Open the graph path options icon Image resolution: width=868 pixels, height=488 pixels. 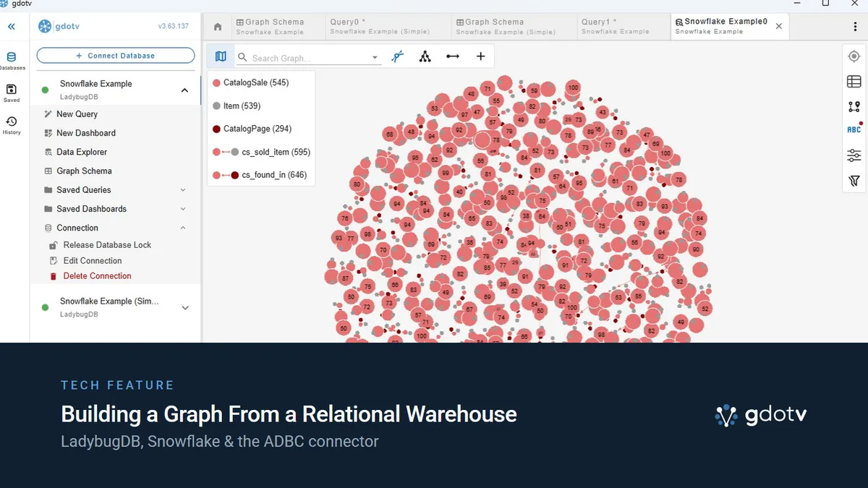854,106
